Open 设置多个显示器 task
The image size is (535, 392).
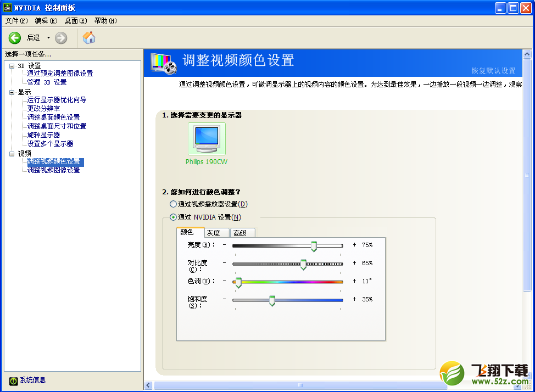click(50, 144)
